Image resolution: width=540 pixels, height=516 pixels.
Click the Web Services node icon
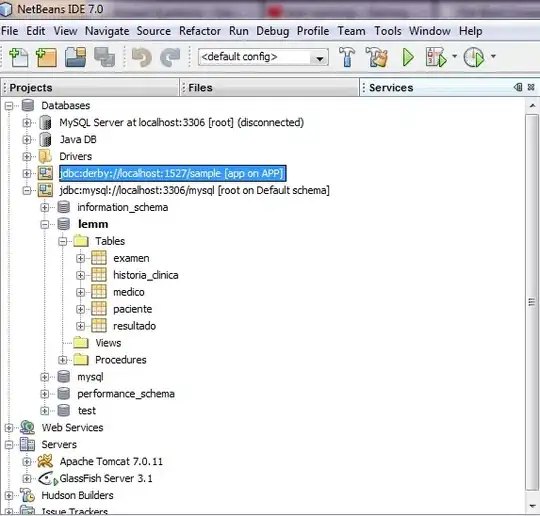28,427
